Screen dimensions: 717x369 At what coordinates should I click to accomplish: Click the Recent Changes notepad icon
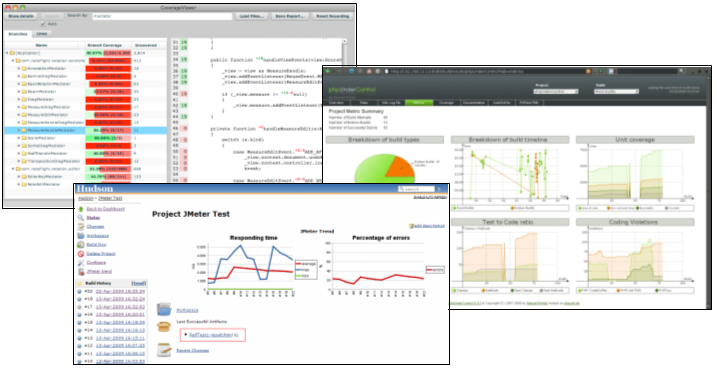164,350
